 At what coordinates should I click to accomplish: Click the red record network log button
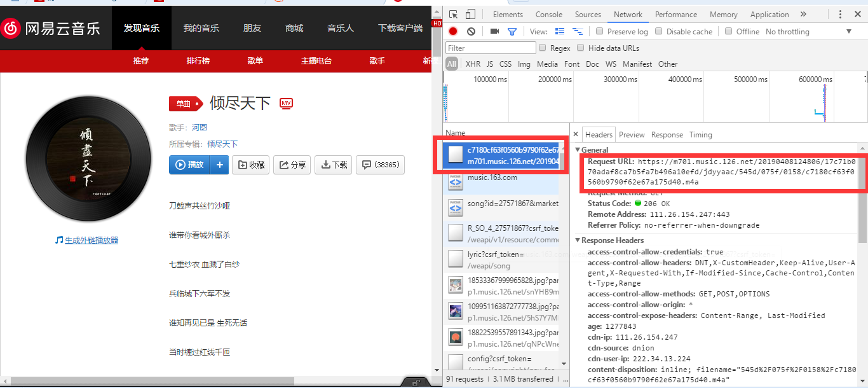(x=453, y=31)
